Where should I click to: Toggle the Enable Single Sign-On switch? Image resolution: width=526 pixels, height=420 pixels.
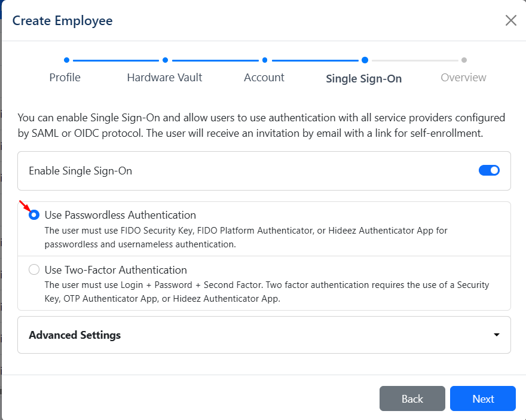tap(489, 170)
